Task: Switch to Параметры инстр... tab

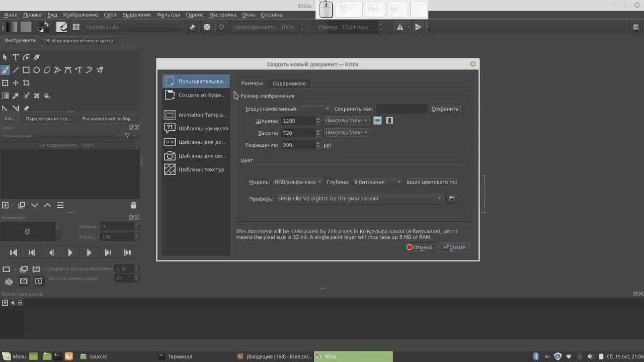Action: [x=49, y=119]
